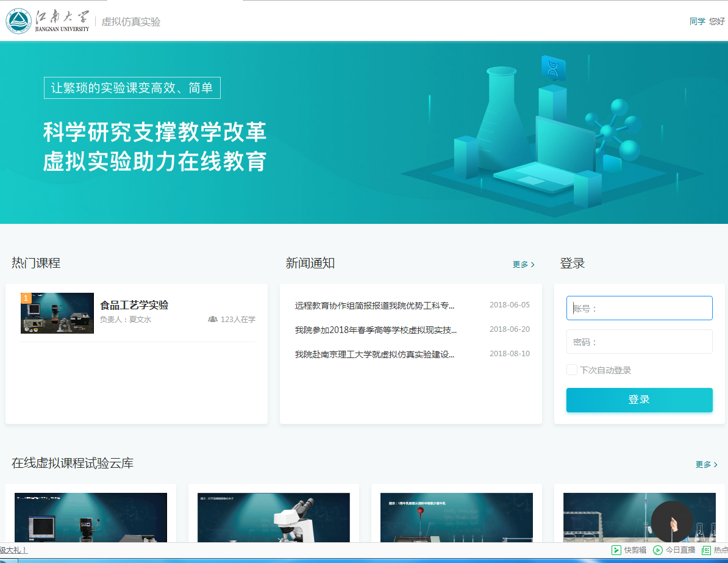Click the 快剪辑 icon in status bar

[616, 550]
